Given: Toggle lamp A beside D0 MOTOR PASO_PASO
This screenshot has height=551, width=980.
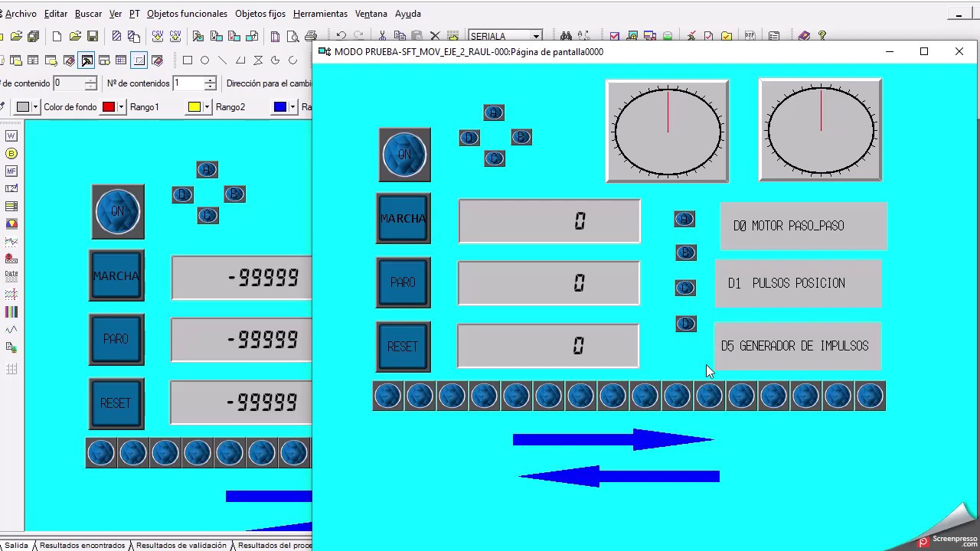Looking at the screenshot, I should 684,220.
